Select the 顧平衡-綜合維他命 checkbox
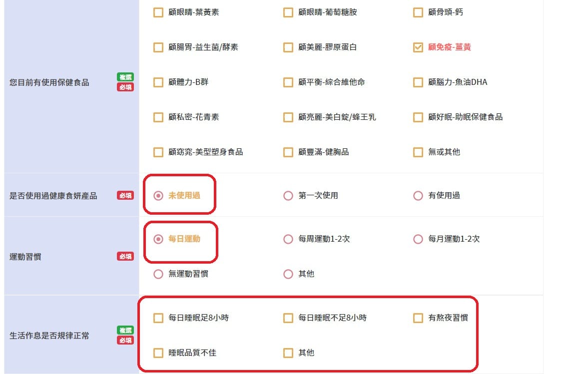 pos(288,82)
